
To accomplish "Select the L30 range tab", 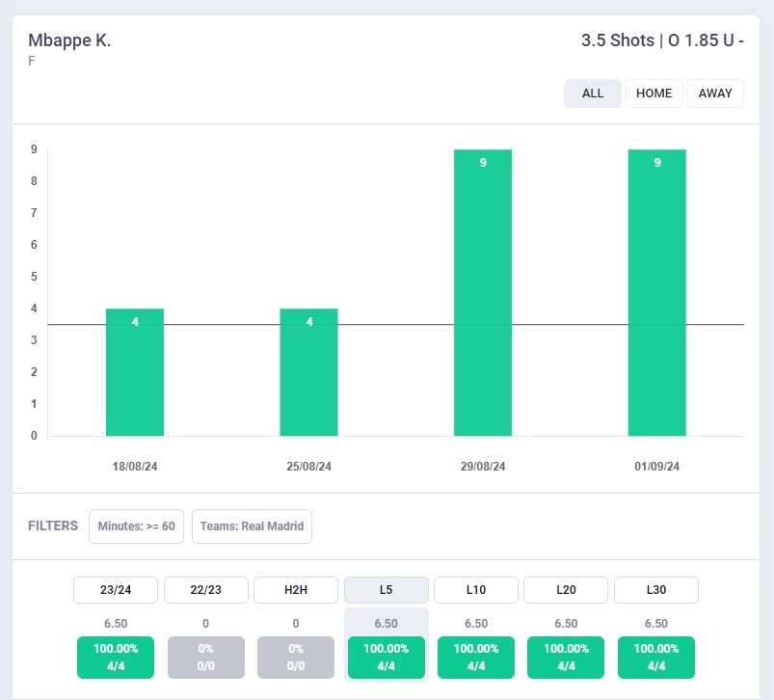I will pos(656,590).
